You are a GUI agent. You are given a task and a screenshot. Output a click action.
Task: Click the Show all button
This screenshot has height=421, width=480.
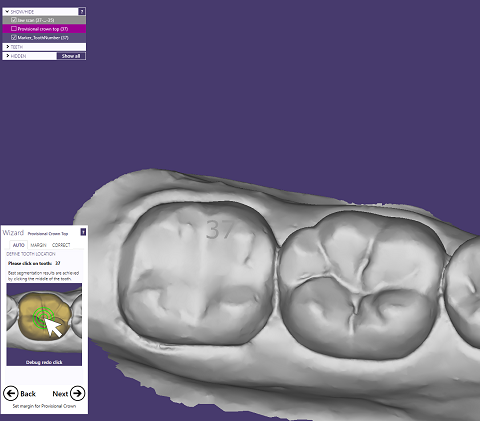click(x=71, y=56)
